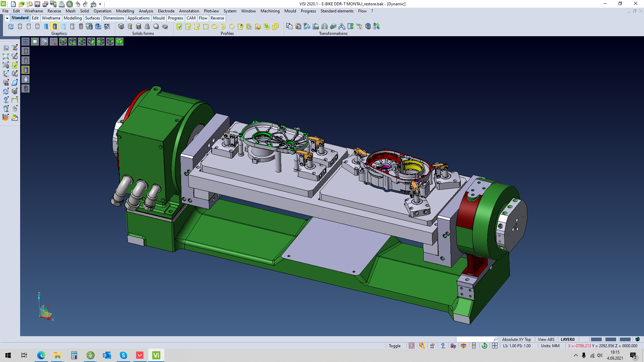This screenshot has height=362, width=644.
Task: Click the open folder icon in left sidebar
Action: coord(14,117)
